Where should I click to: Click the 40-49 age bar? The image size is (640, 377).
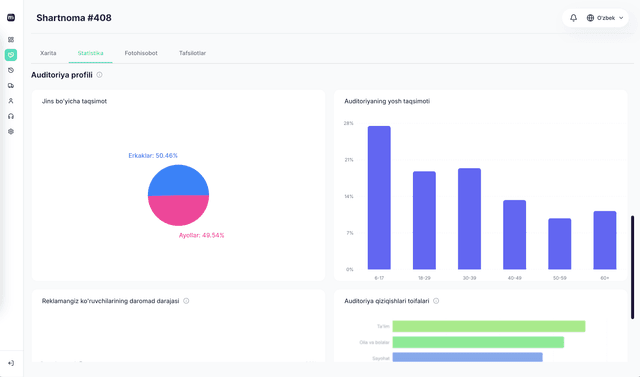[x=514, y=235]
